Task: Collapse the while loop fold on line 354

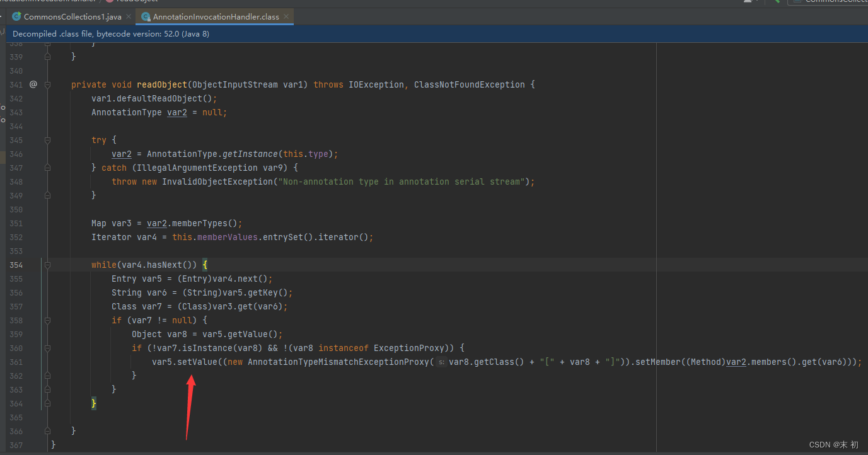Action: pyautogui.click(x=47, y=265)
